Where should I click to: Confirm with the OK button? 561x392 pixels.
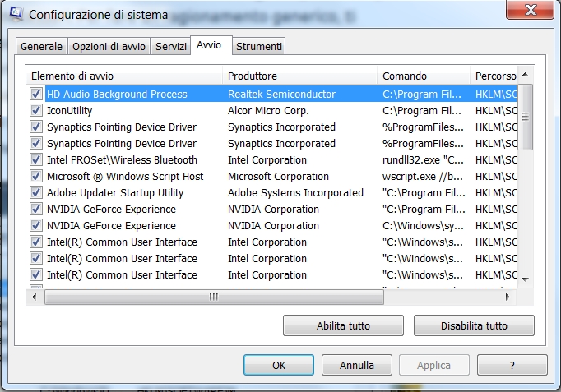click(278, 365)
